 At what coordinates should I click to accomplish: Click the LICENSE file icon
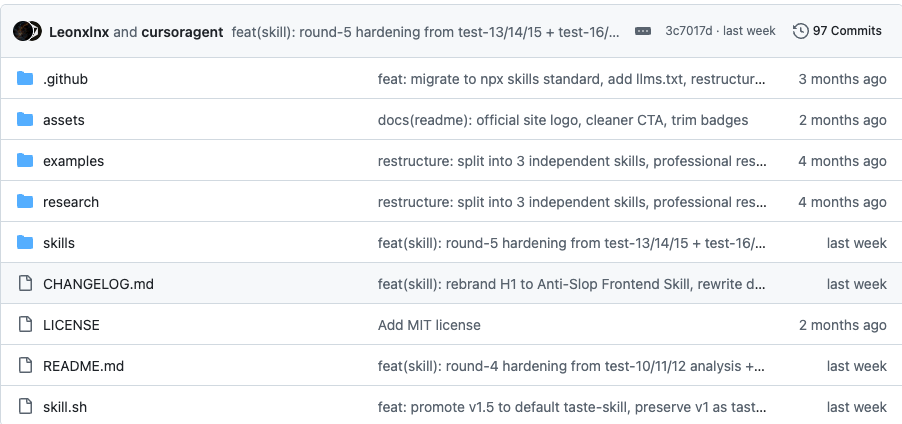(25, 324)
